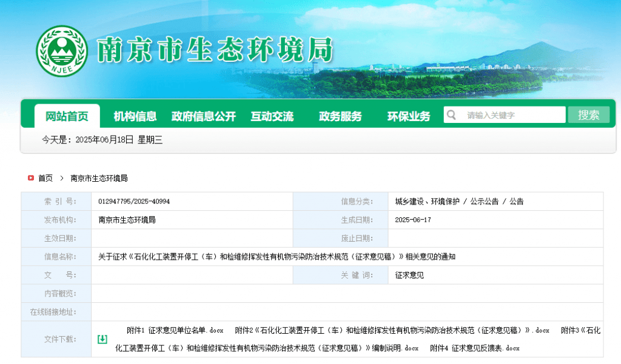Click the 信息名称 notice title text
The height and width of the screenshot is (364, 621).
tap(277, 257)
